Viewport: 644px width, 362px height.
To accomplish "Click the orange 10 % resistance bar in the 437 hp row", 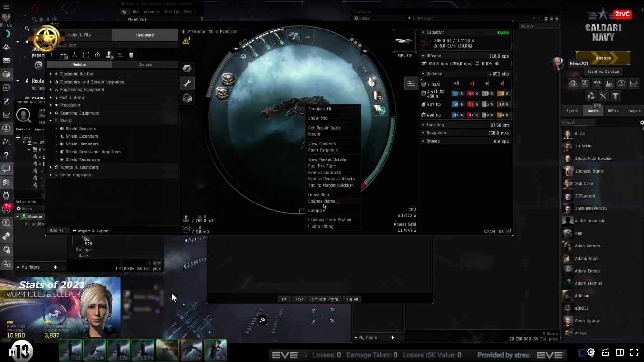I will [x=504, y=104].
